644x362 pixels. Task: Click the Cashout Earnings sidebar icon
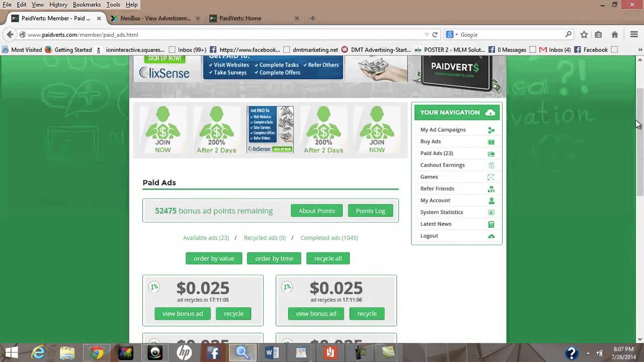491,165
